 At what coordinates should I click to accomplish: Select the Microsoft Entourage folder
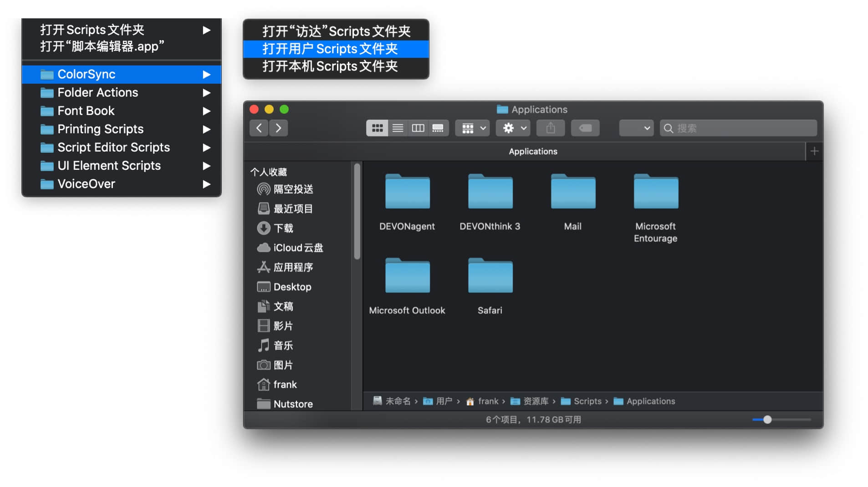pos(656,208)
